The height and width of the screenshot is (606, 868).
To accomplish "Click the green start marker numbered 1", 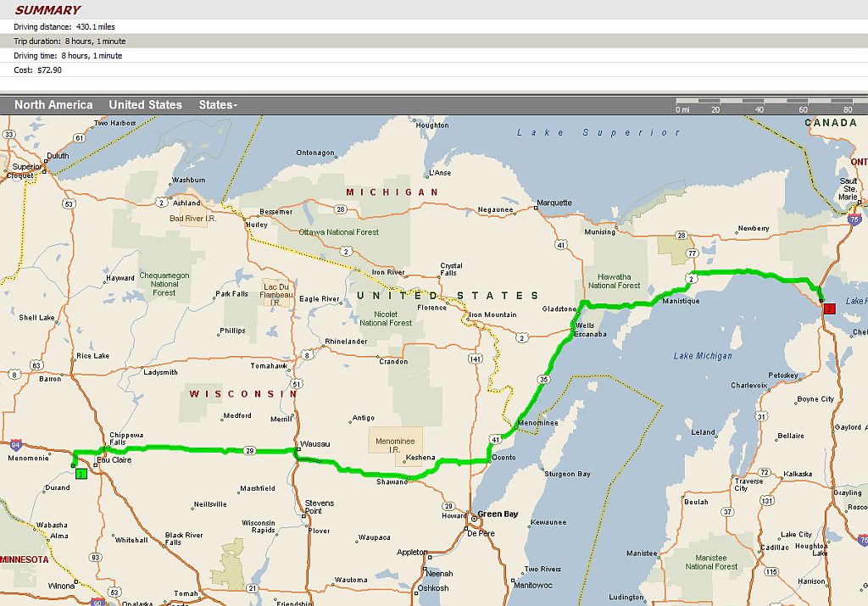I will pos(81,474).
